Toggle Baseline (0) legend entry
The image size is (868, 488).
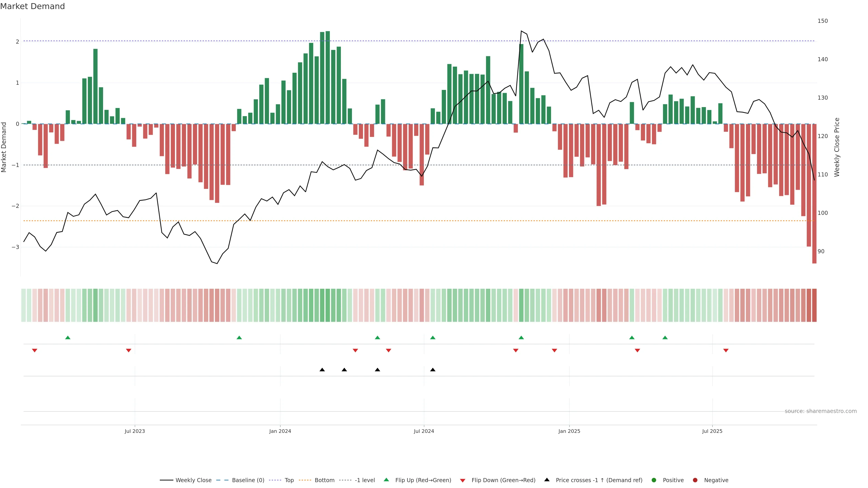tap(248, 480)
